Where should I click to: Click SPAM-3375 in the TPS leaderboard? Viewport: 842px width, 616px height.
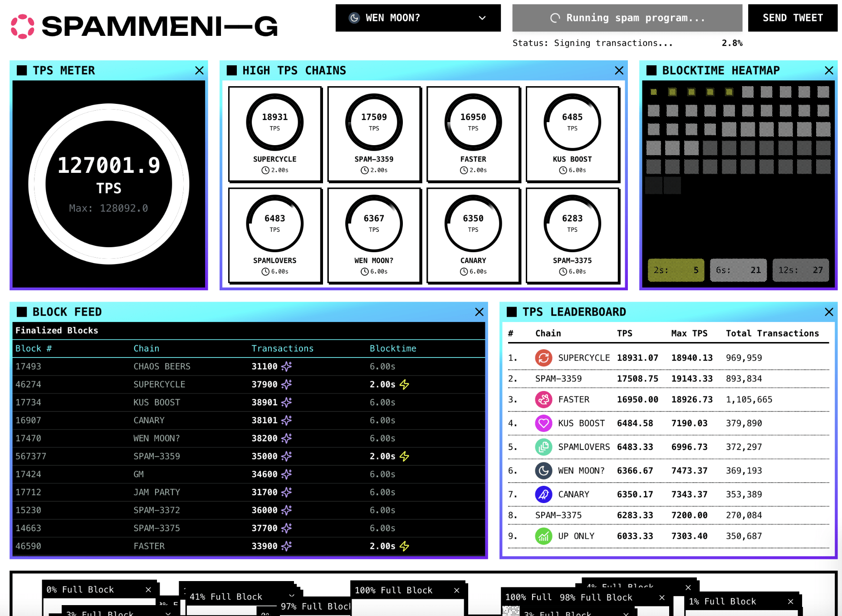coord(558,515)
